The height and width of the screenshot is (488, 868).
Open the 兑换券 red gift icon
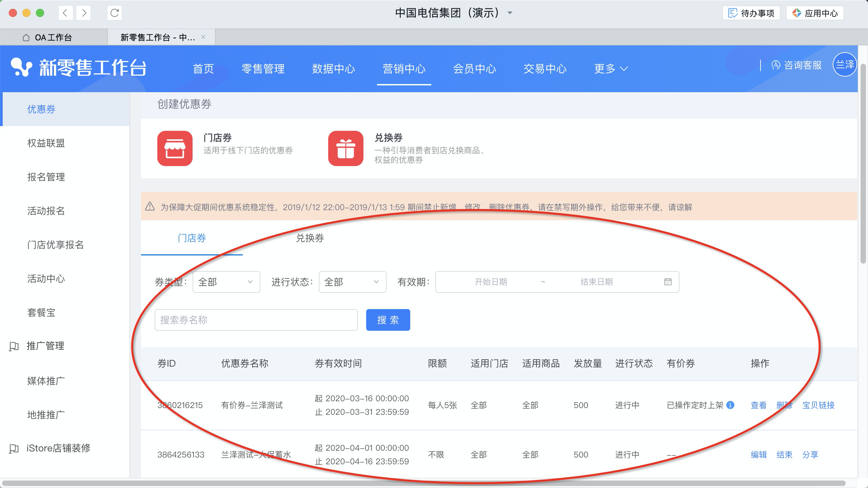point(346,148)
